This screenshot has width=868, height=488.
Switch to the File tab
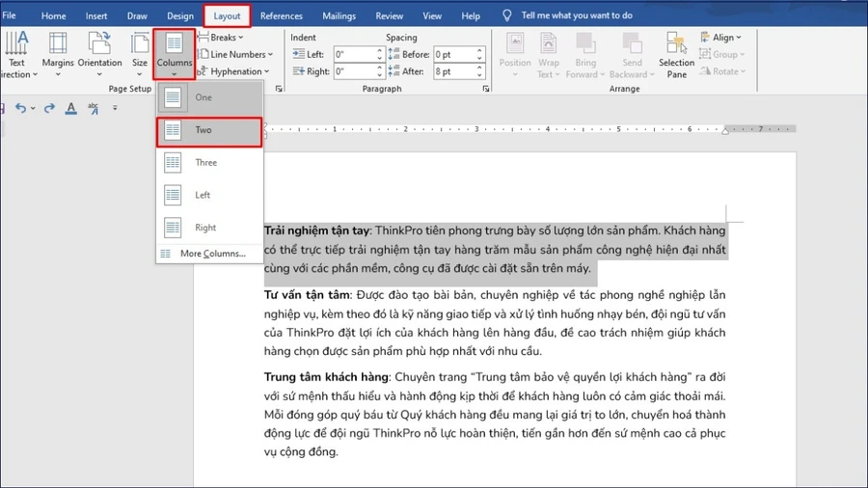[x=9, y=15]
